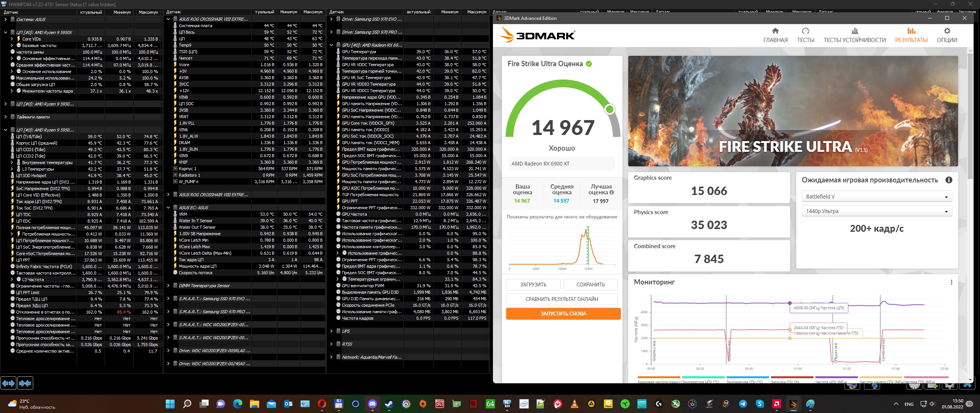Image resolution: width=980 pixels, height=413 pixels.
Task: Open the 1440p Ультра resolution dropdown
Action: point(876,211)
